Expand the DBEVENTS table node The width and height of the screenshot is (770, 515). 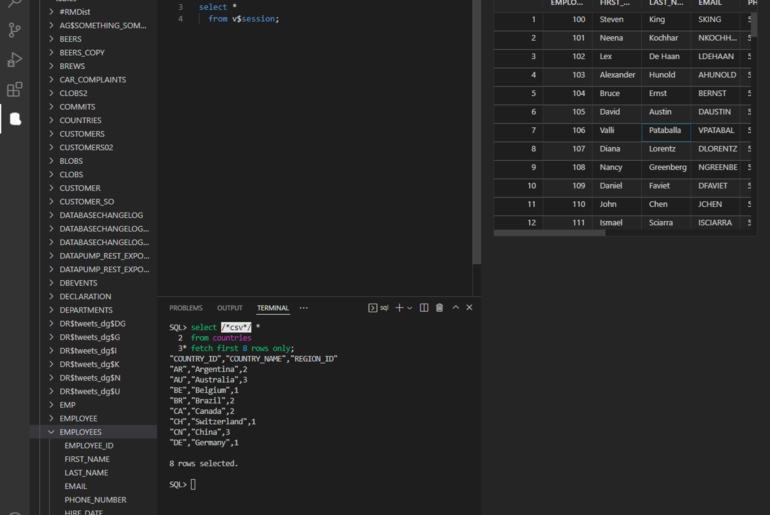click(52, 283)
